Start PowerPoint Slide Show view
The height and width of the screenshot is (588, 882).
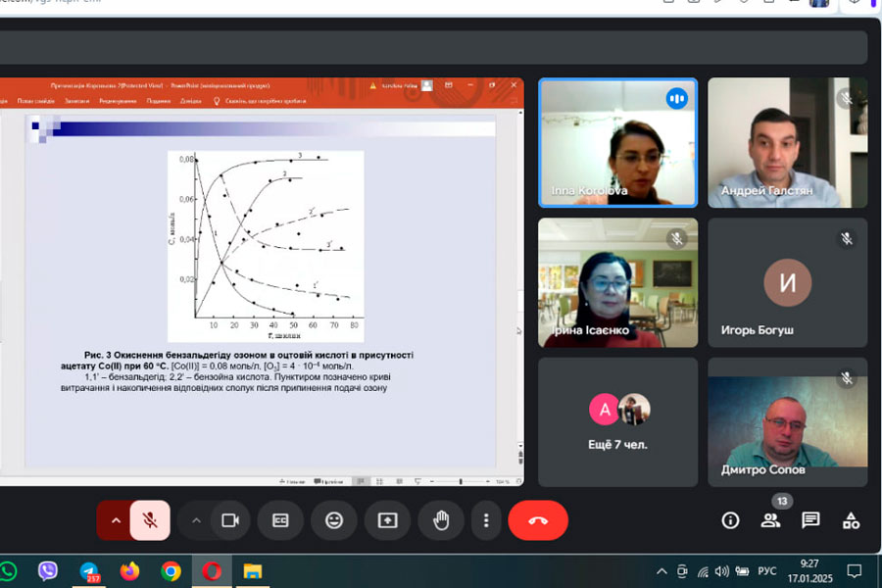point(417,481)
